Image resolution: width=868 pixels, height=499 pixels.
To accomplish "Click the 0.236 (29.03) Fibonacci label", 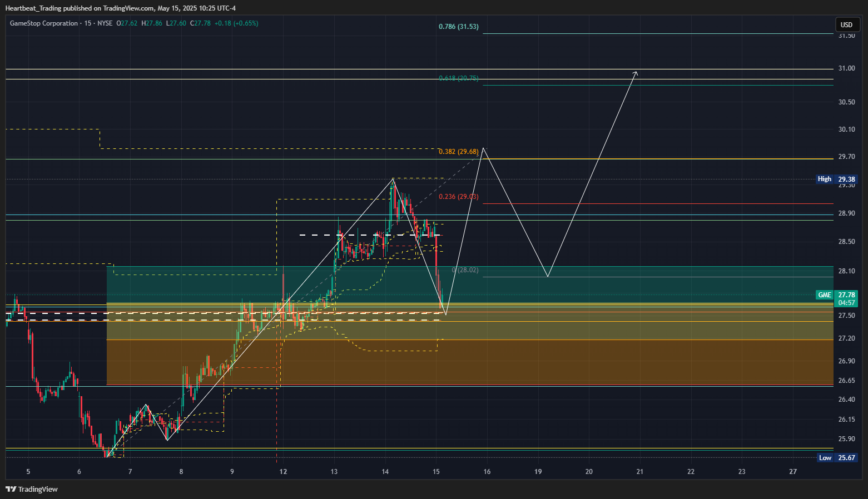I will pyautogui.click(x=458, y=197).
